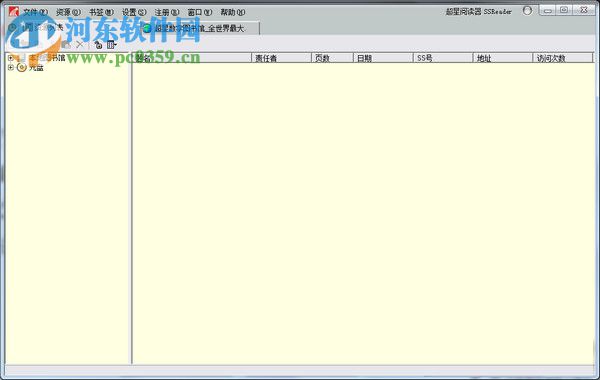The height and width of the screenshot is (380, 600).
Task: Sort by the 日期 column header
Action: coord(383,58)
